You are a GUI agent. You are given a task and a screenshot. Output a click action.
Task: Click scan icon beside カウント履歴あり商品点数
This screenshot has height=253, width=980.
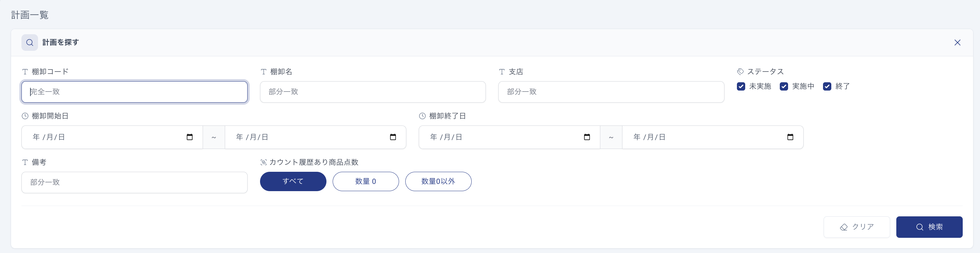tap(263, 162)
